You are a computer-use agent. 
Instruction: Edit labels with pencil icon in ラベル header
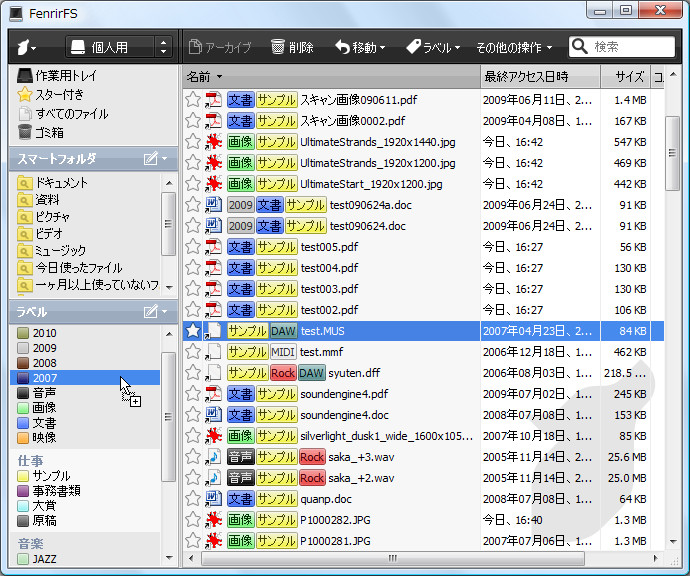click(150, 312)
